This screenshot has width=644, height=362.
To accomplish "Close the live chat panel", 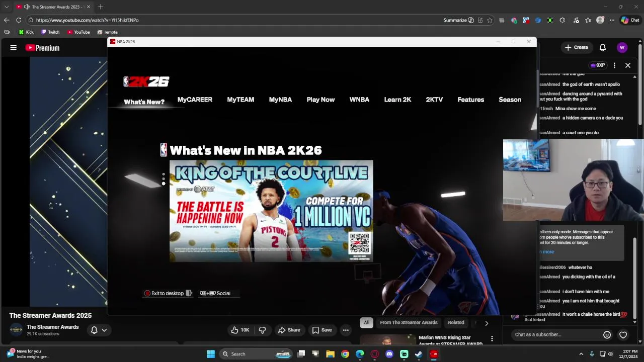I will tap(627, 65).
